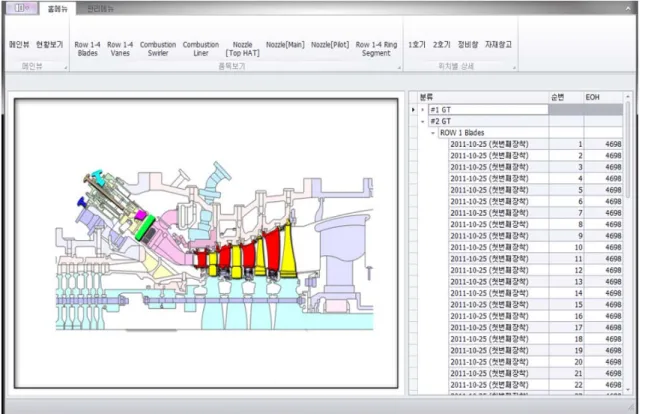Click the current-row indicator arrow beside #1 GT
The width and height of the screenshot is (645, 414).
(x=413, y=110)
